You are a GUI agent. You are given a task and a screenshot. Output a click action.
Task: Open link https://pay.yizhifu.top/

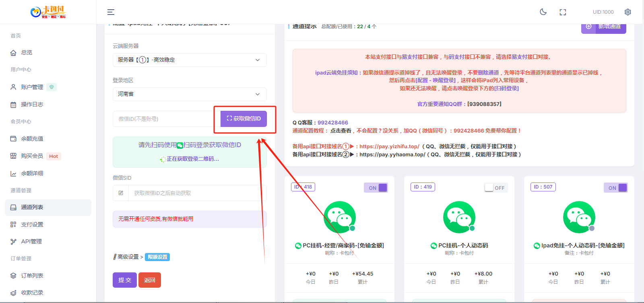tap(389, 147)
